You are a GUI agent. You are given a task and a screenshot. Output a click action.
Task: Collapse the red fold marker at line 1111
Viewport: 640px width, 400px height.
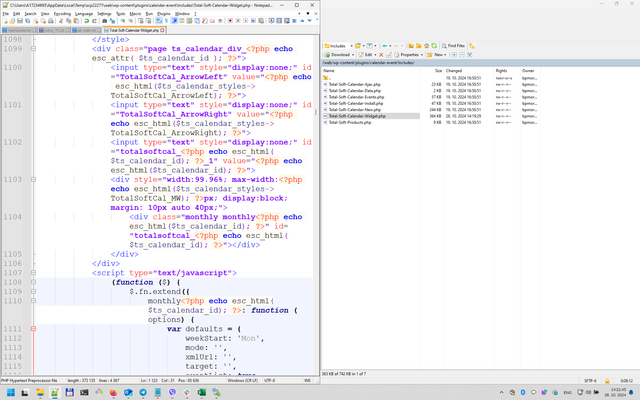(33, 329)
